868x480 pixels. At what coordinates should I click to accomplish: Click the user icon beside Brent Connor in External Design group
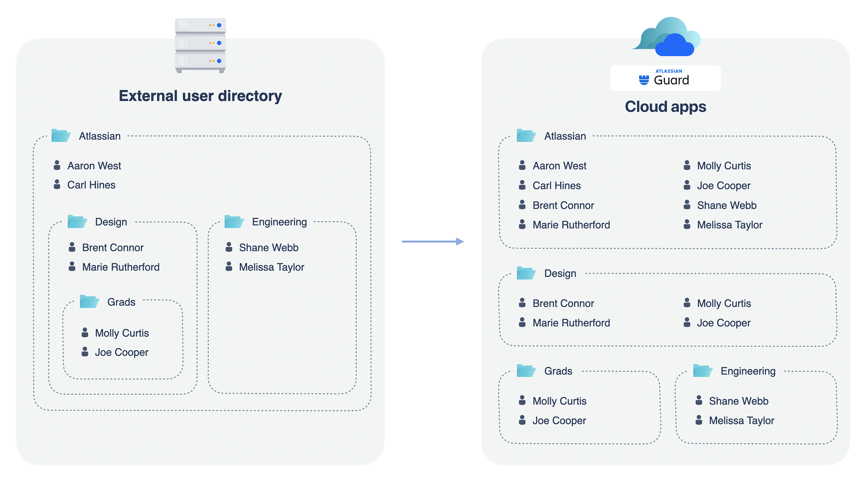click(72, 247)
